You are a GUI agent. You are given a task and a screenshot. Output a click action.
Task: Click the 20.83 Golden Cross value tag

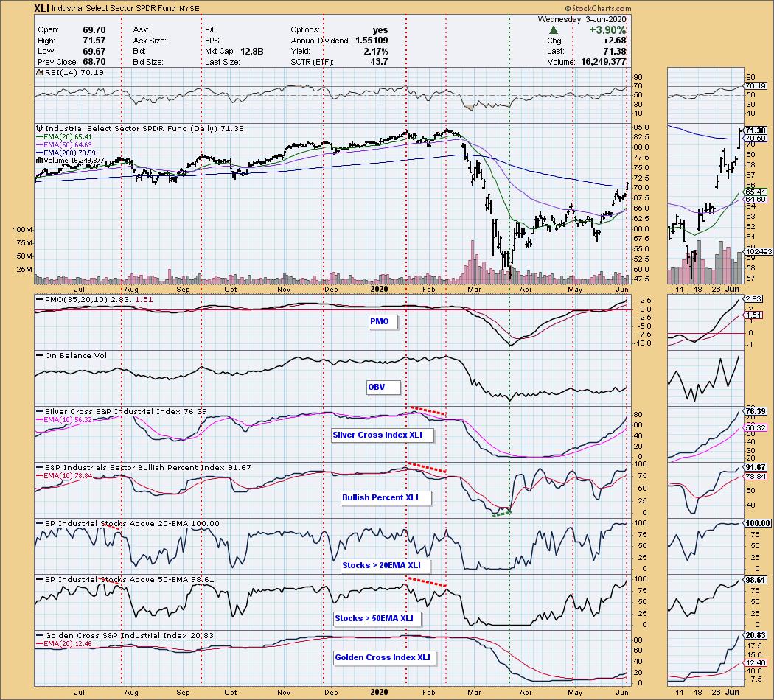(x=756, y=636)
